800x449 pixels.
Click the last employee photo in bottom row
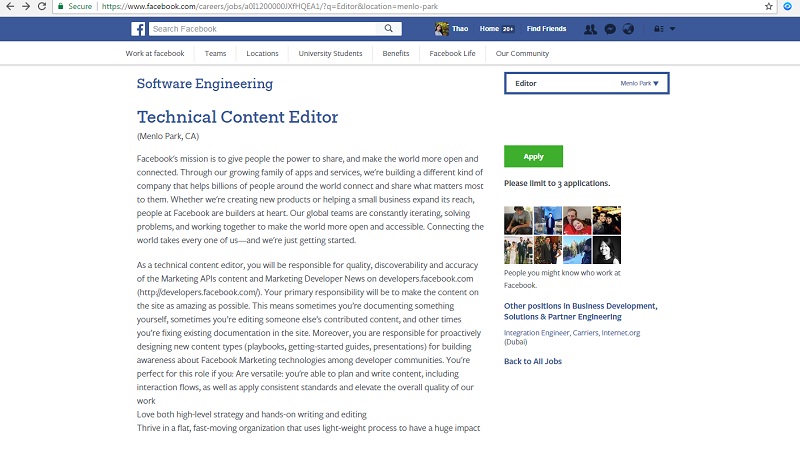(607, 250)
